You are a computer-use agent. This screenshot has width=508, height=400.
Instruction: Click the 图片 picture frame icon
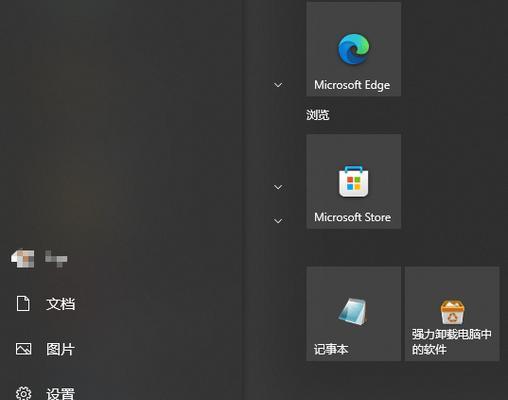[23, 349]
